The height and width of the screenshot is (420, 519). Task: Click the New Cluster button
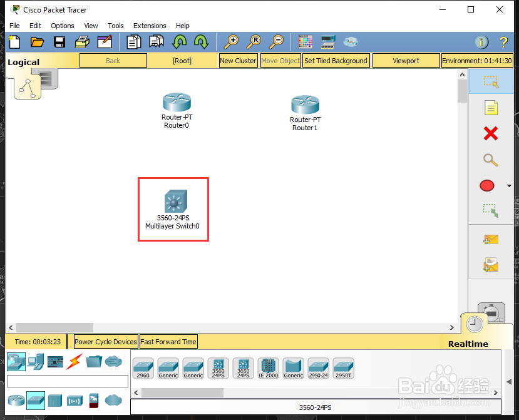[239, 61]
